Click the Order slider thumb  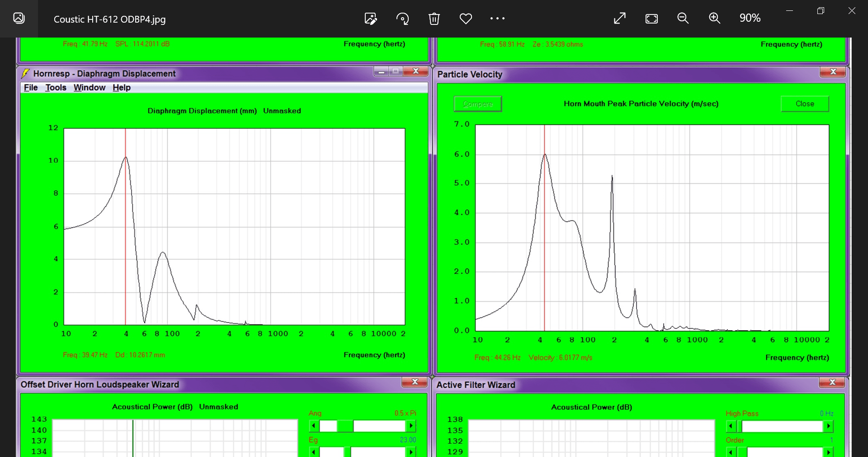click(x=742, y=452)
